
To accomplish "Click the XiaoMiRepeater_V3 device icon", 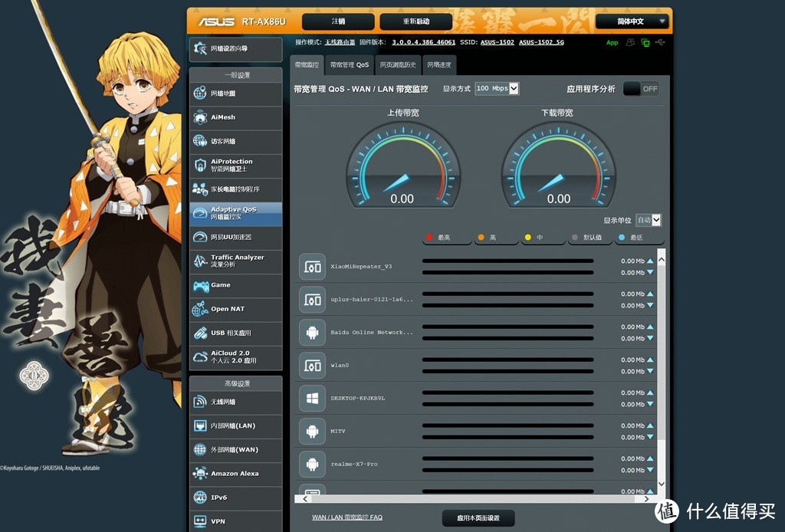I will click(313, 267).
